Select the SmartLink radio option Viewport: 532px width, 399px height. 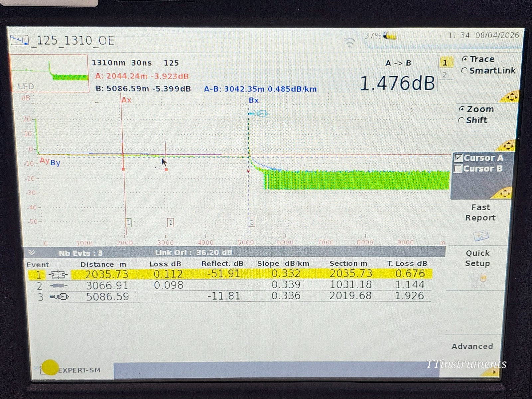point(464,70)
